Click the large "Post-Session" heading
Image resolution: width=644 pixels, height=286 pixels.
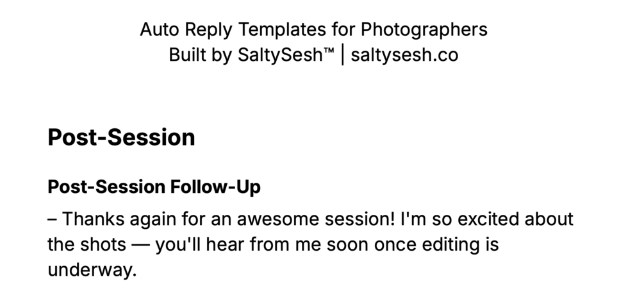click(x=121, y=137)
